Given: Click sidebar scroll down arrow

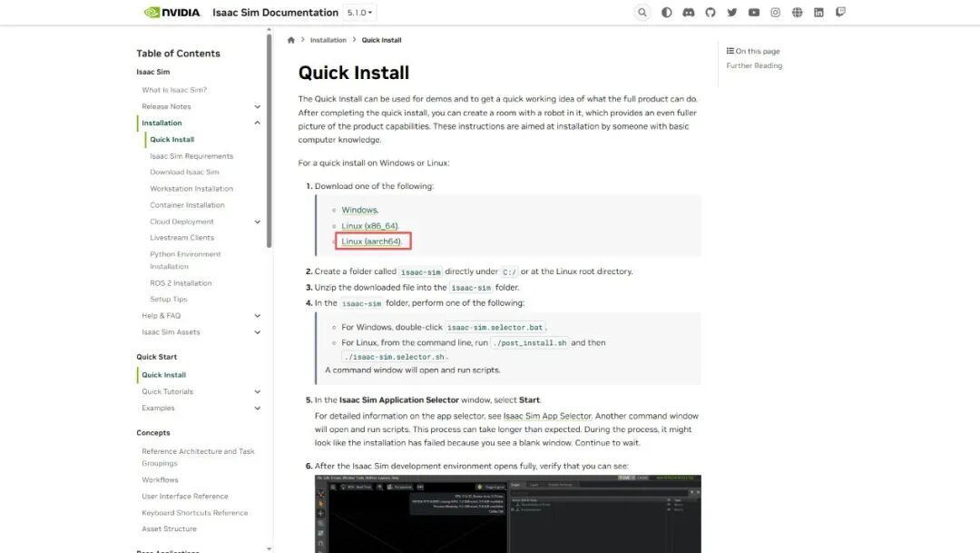Looking at the screenshot, I should 269,549.
